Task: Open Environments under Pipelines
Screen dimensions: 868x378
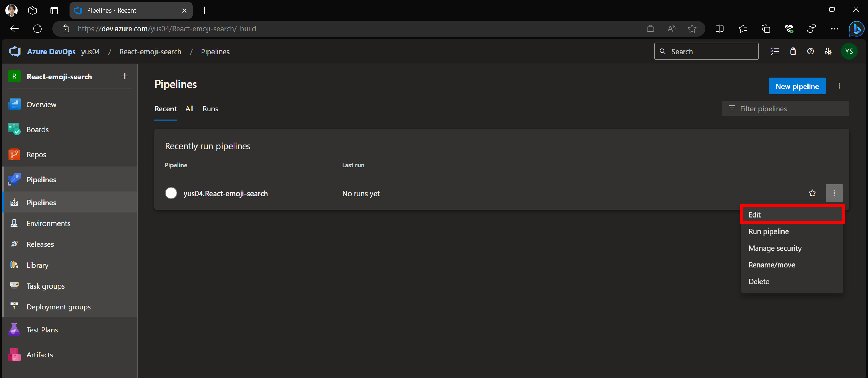Action: 48,223
